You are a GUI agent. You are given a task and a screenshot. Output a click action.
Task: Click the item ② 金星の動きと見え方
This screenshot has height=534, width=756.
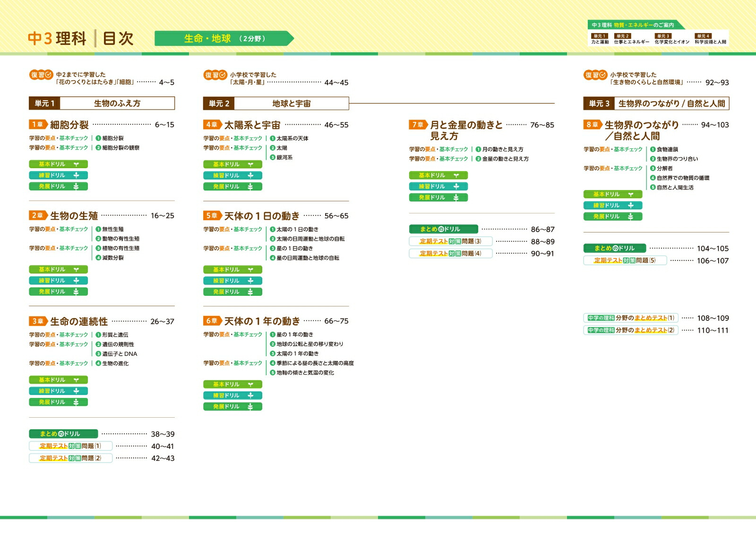(x=502, y=159)
